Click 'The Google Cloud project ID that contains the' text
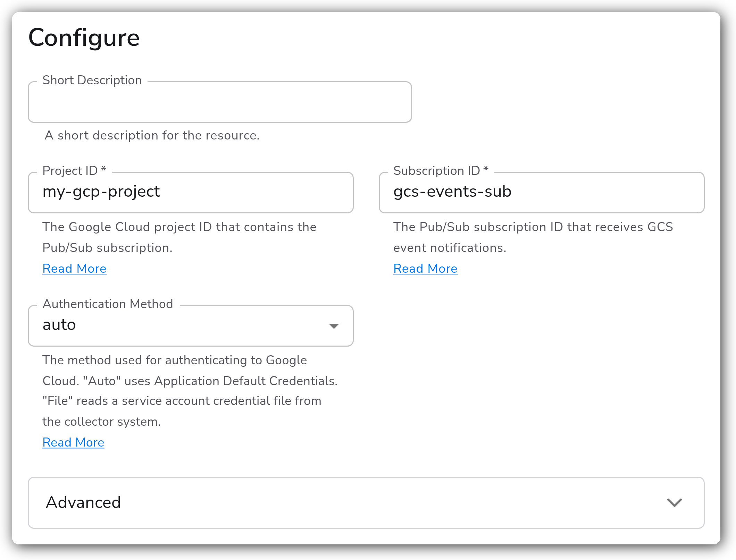Viewport: 736px width, 560px height. (x=179, y=227)
